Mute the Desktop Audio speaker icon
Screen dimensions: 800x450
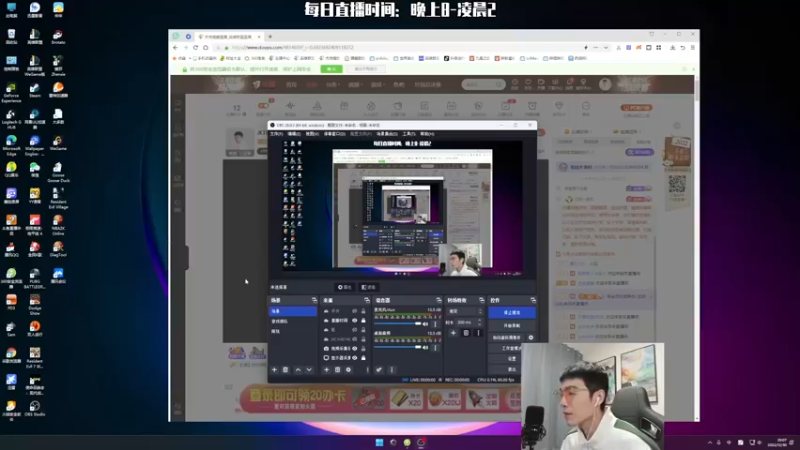coord(426,347)
